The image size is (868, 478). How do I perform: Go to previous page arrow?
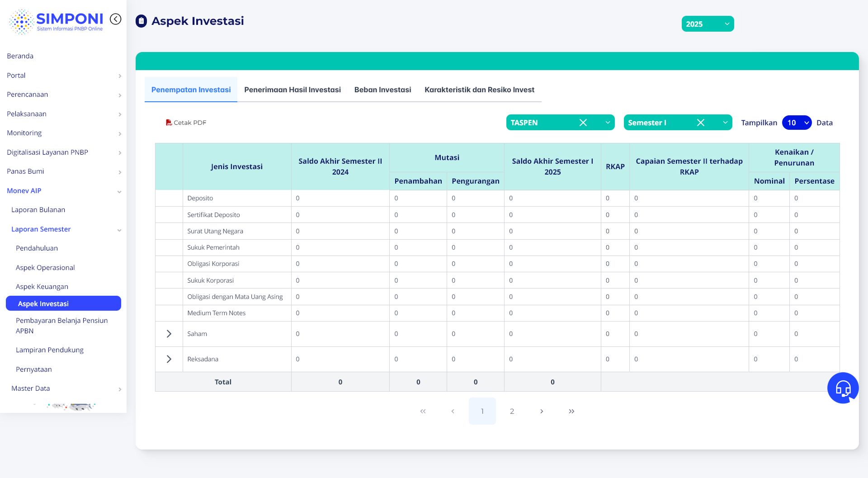coord(453,411)
